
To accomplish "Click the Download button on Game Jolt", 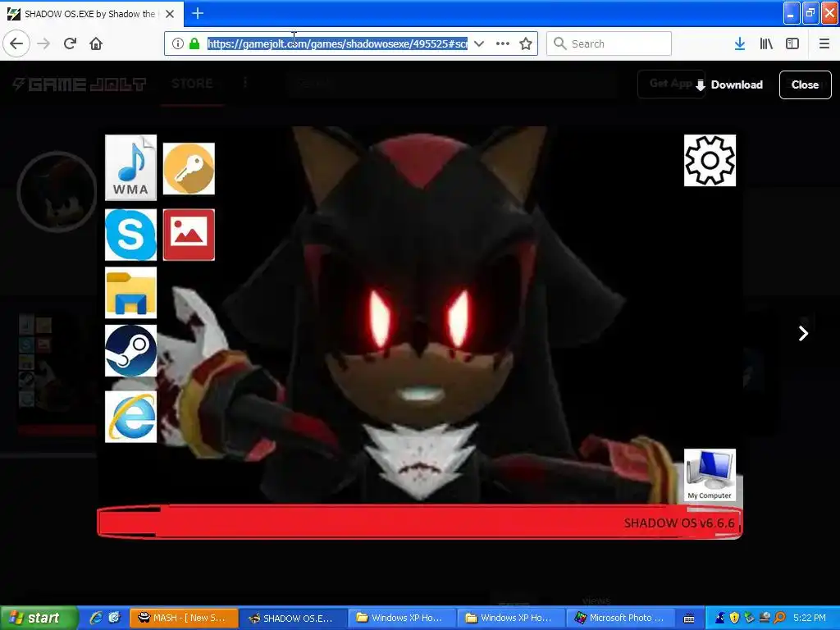I will pos(729,84).
